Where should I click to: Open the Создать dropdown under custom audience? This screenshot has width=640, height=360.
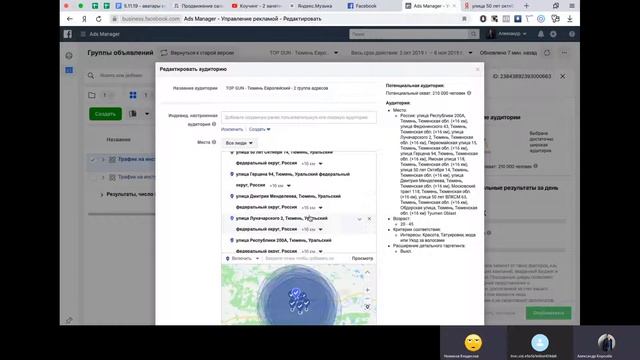[x=259, y=129]
